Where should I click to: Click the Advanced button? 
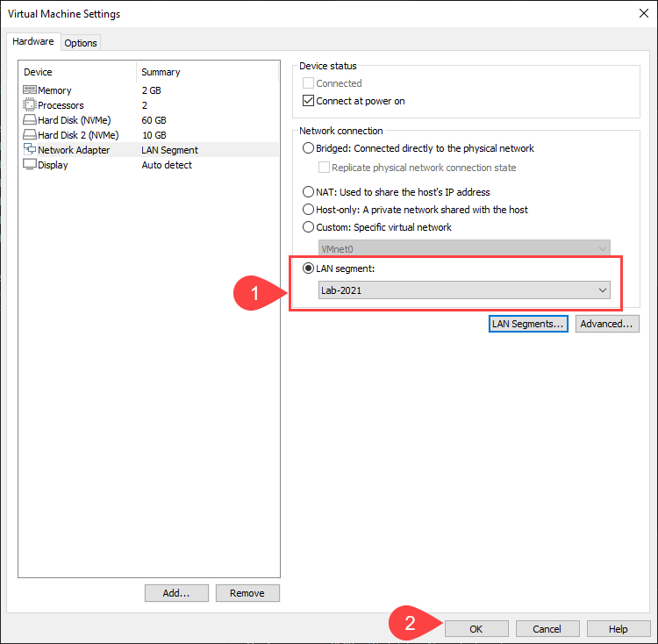(x=606, y=324)
